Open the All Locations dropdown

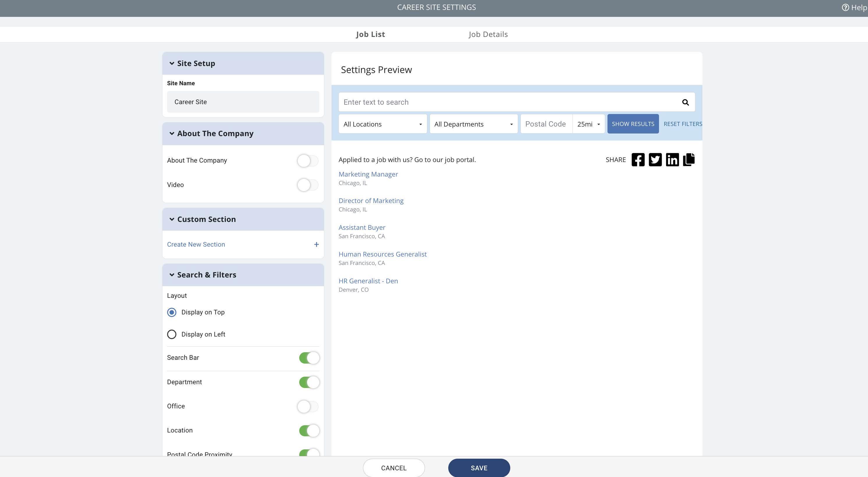383,124
